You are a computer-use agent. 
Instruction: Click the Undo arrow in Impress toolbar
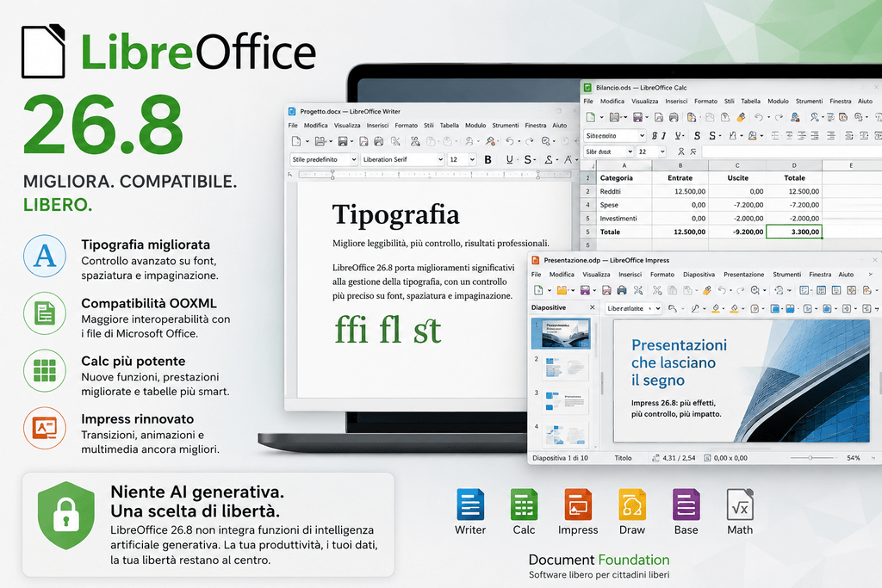pyautogui.click(x=722, y=290)
